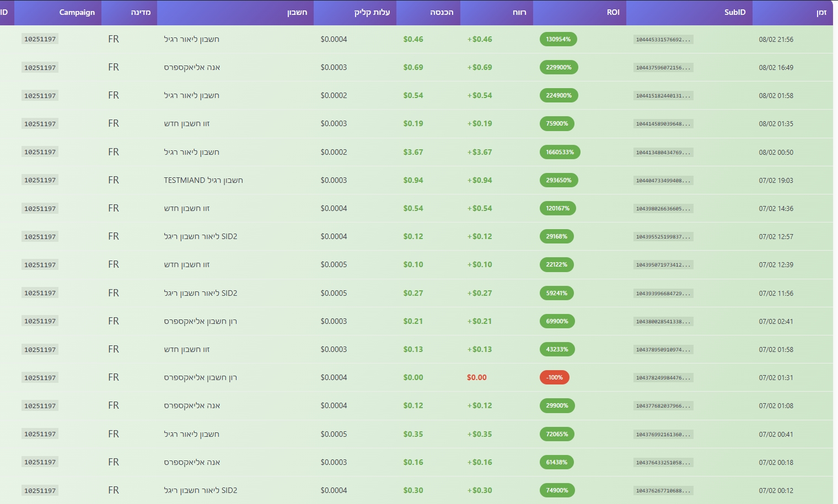Select SubID chip 104404733499408...
The height and width of the screenshot is (504, 838).
pos(663,181)
